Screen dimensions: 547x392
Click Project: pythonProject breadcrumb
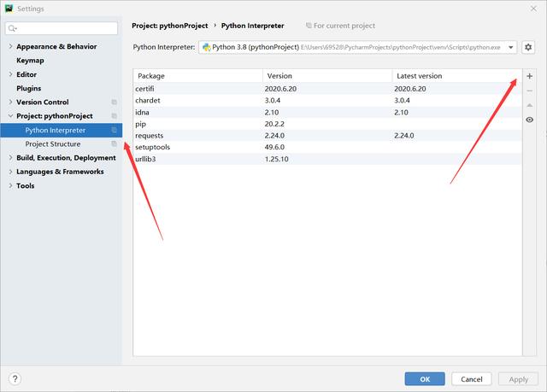(170, 26)
